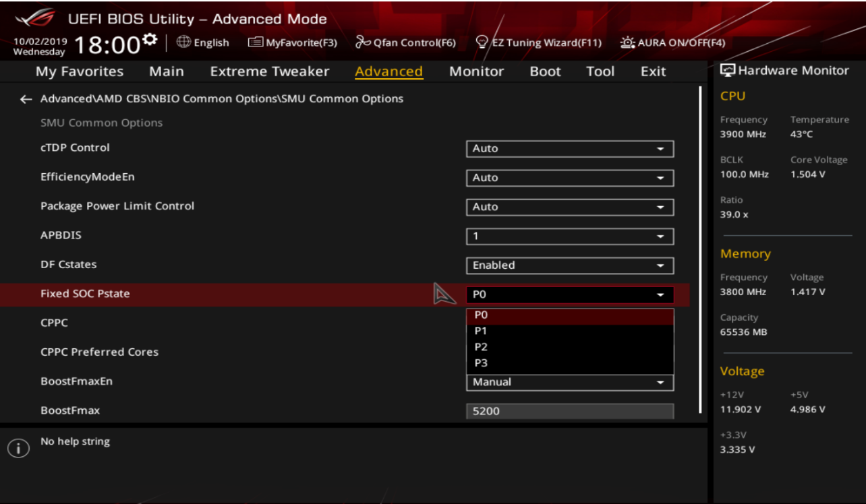
Task: Click the settings list vertical scrollbar
Action: (699, 249)
